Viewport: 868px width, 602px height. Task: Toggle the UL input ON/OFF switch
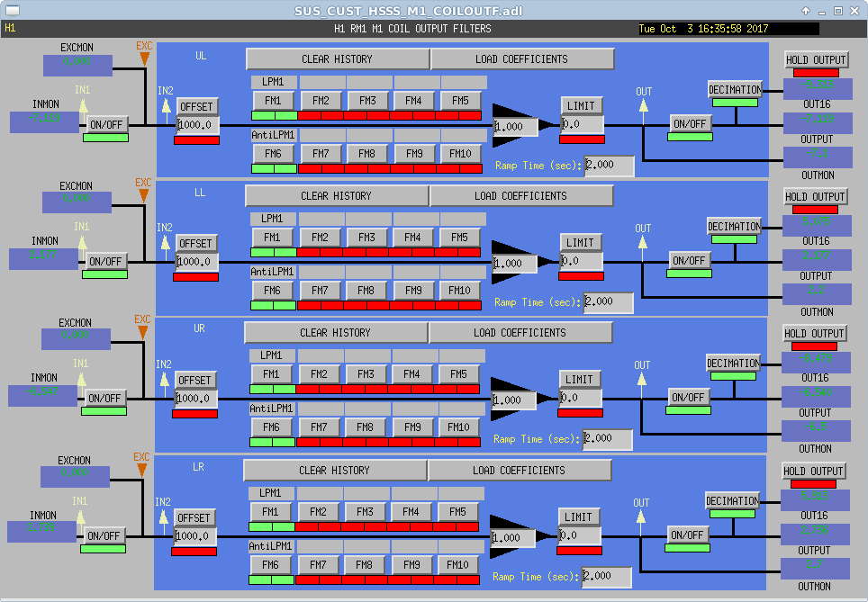[106, 124]
